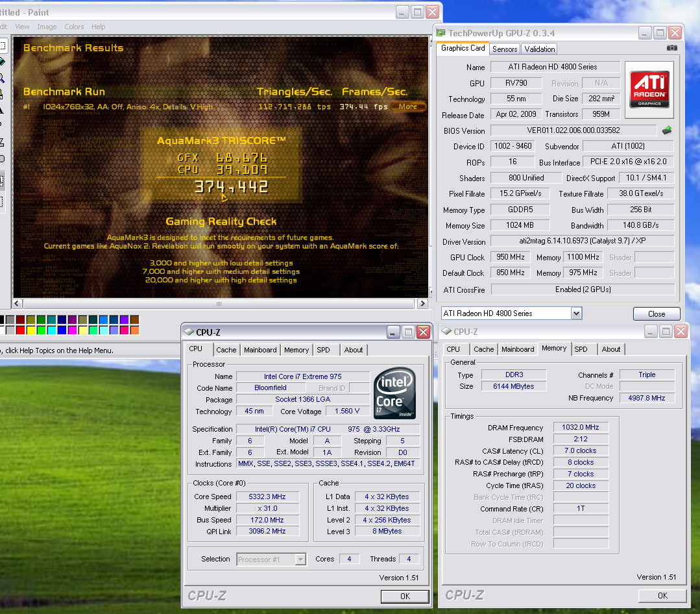Pick the dark green swatch in Paint palette
700x614 pixels.
tap(41, 319)
